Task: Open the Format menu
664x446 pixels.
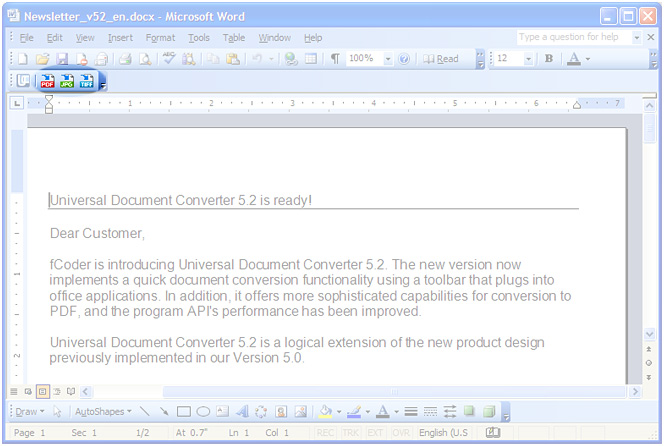Action: [x=160, y=38]
